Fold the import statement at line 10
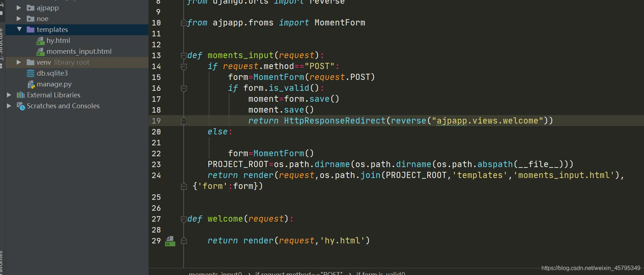Image resolution: width=644 pixels, height=275 pixels. (x=184, y=23)
